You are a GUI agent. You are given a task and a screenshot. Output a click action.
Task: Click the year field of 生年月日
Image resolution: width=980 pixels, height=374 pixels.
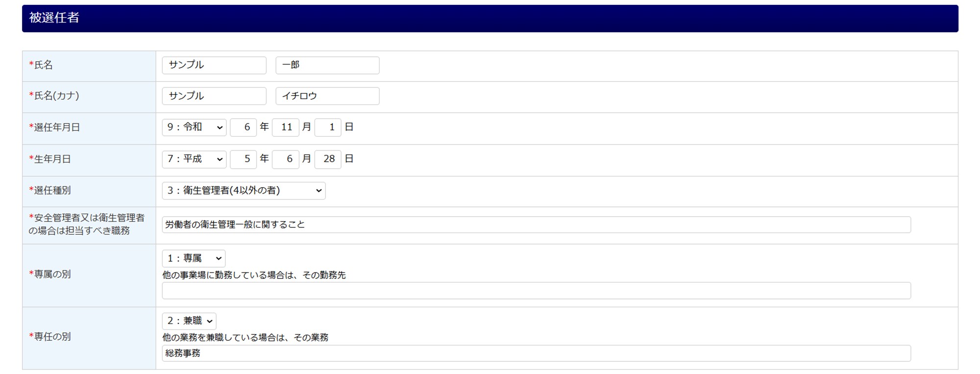pyautogui.click(x=243, y=159)
